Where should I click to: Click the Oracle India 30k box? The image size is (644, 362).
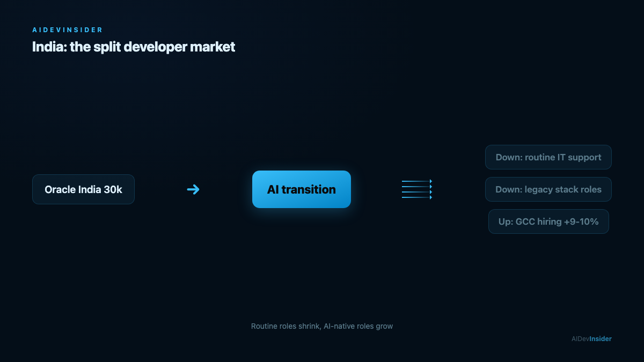83,189
